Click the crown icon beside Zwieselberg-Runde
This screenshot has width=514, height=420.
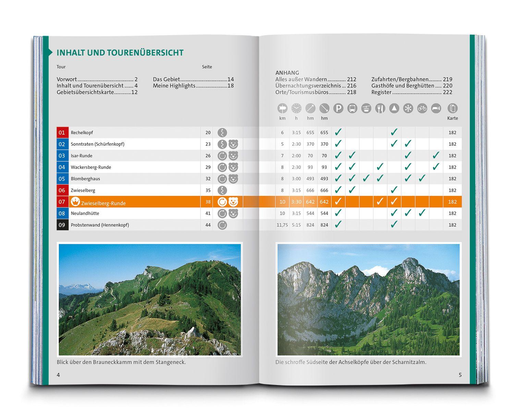tap(75, 202)
